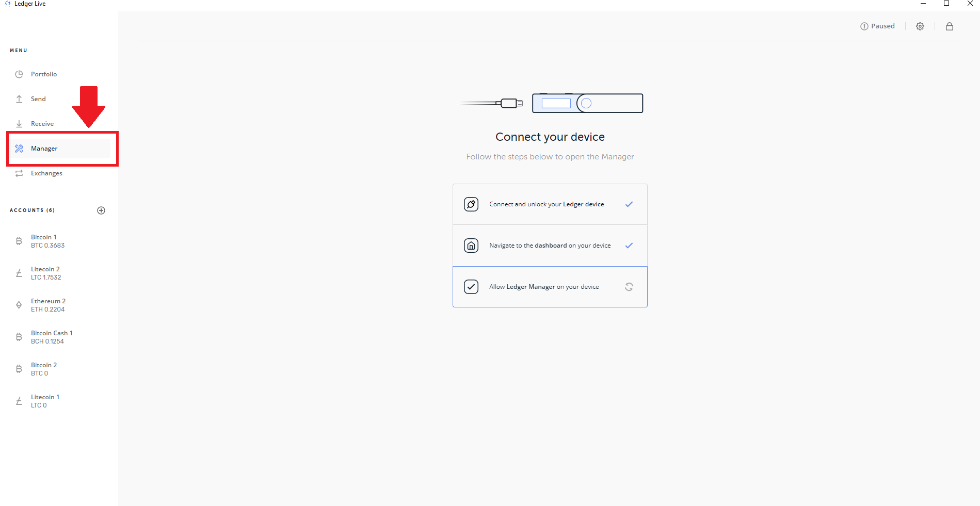Open the Litecoin 1 account
Viewport: 980px width, 506px height.
[59, 401]
